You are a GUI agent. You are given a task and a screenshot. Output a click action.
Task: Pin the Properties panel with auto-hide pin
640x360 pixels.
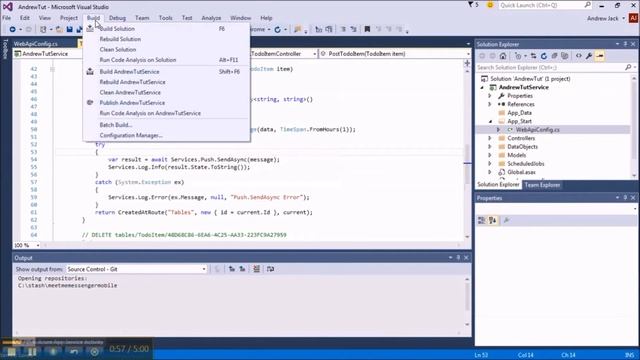(x=625, y=198)
